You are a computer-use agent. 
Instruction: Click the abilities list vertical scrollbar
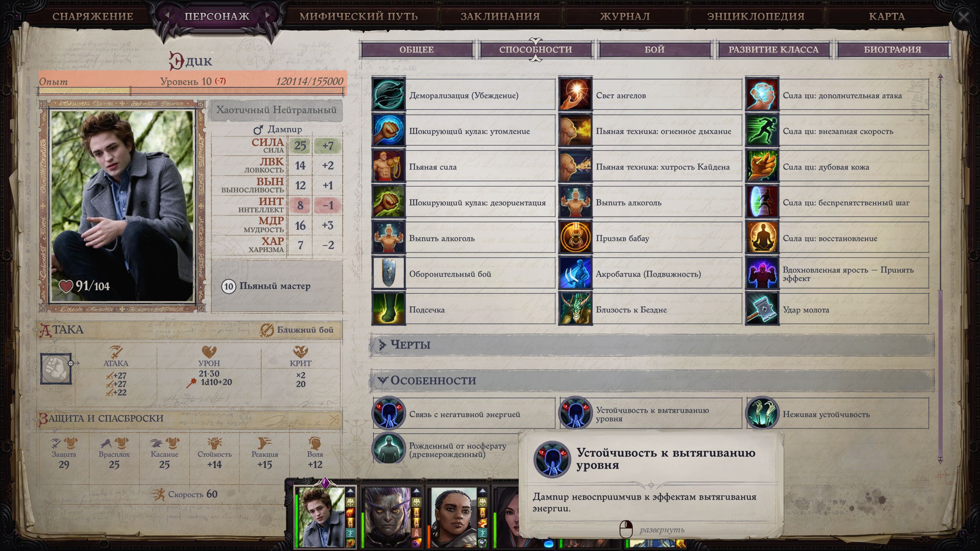[x=940, y=268]
